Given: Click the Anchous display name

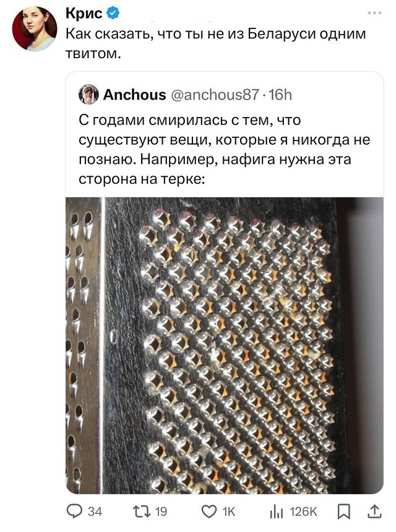Looking at the screenshot, I should click(x=134, y=95).
